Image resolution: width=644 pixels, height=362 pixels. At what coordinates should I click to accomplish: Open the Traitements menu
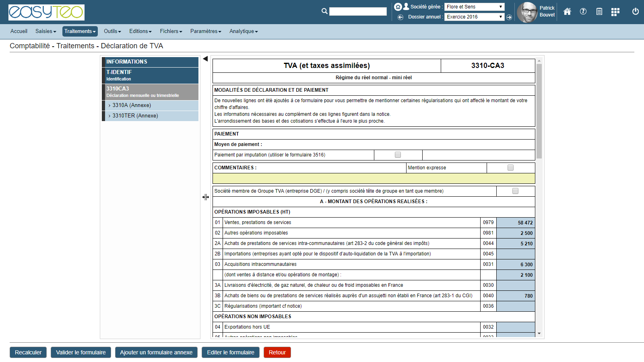pyautogui.click(x=80, y=31)
